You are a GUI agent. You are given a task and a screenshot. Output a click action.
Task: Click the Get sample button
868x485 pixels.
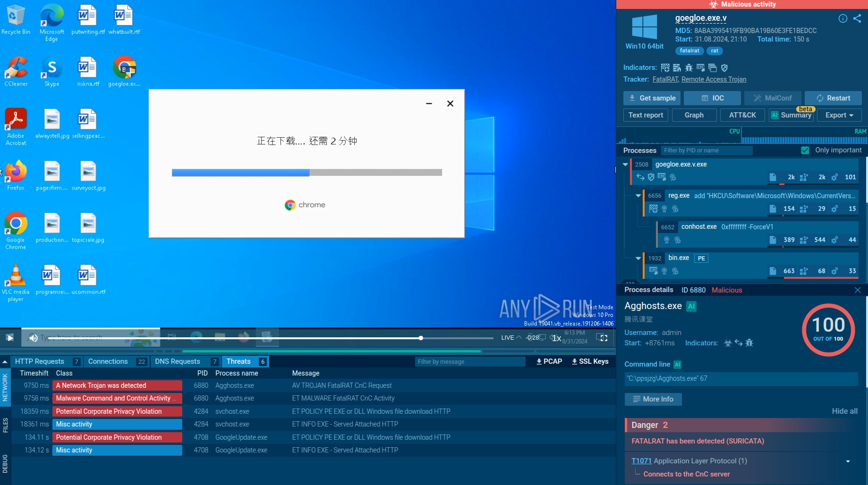pyautogui.click(x=652, y=98)
